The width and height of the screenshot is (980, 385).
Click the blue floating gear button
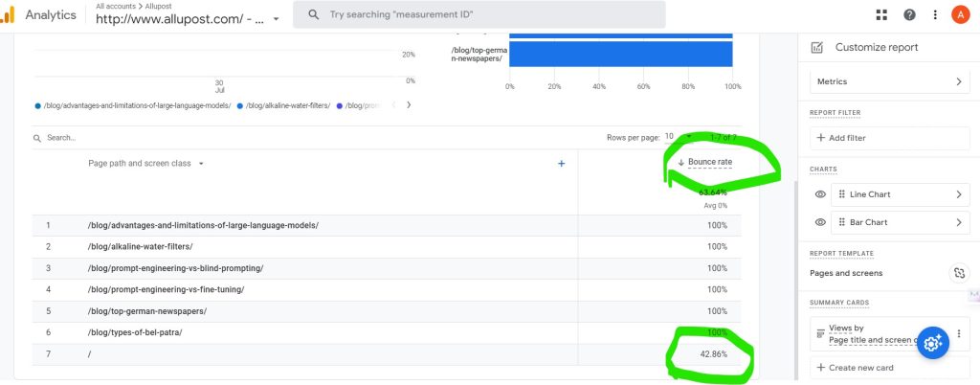pyautogui.click(x=933, y=342)
